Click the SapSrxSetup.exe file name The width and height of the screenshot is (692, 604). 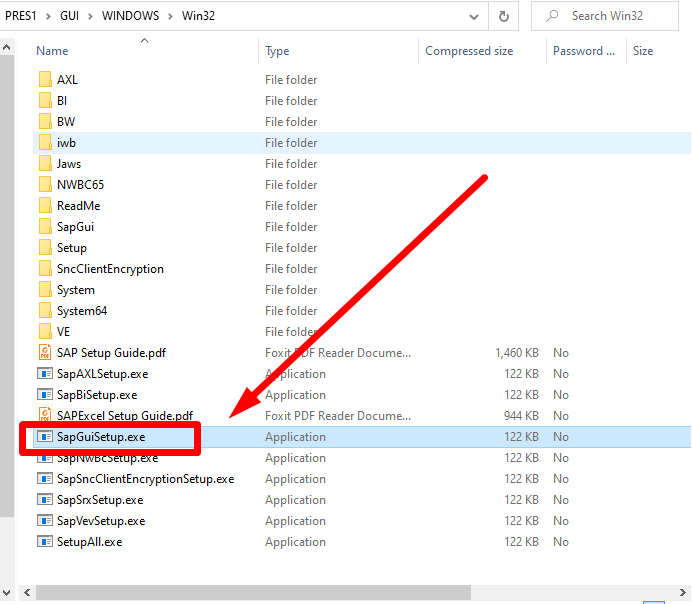pyautogui.click(x=100, y=500)
